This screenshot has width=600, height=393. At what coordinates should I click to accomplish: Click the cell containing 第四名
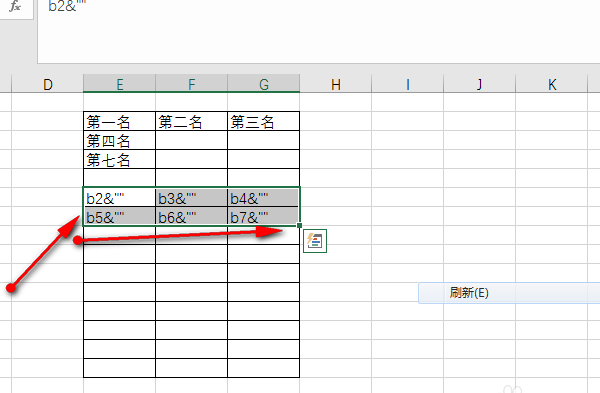click(119, 140)
